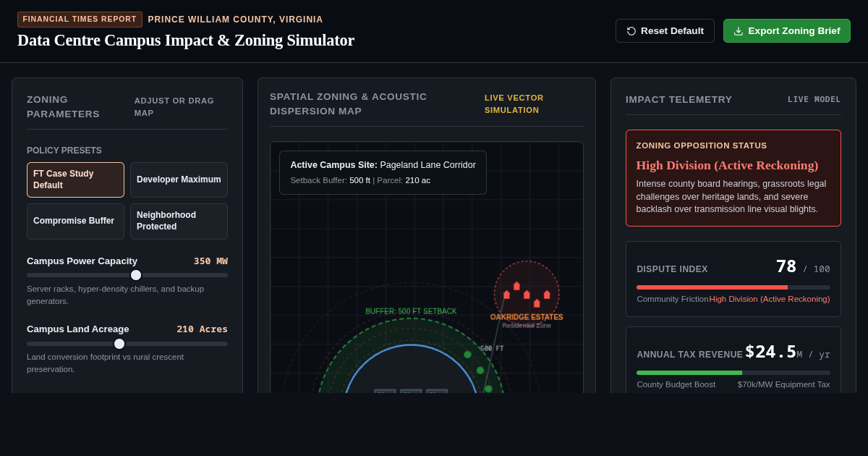Screen dimensions: 868x456
Task: Apply the Developer Maximum preset
Action: tap(179, 180)
